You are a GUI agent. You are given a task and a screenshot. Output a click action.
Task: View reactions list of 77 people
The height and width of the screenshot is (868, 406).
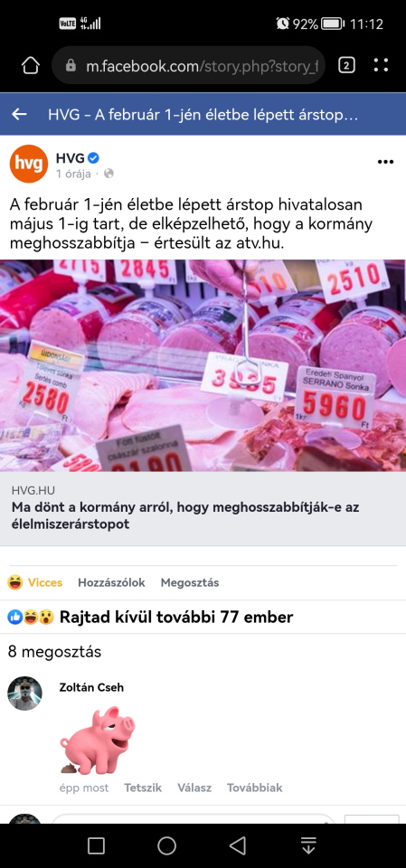point(150,617)
